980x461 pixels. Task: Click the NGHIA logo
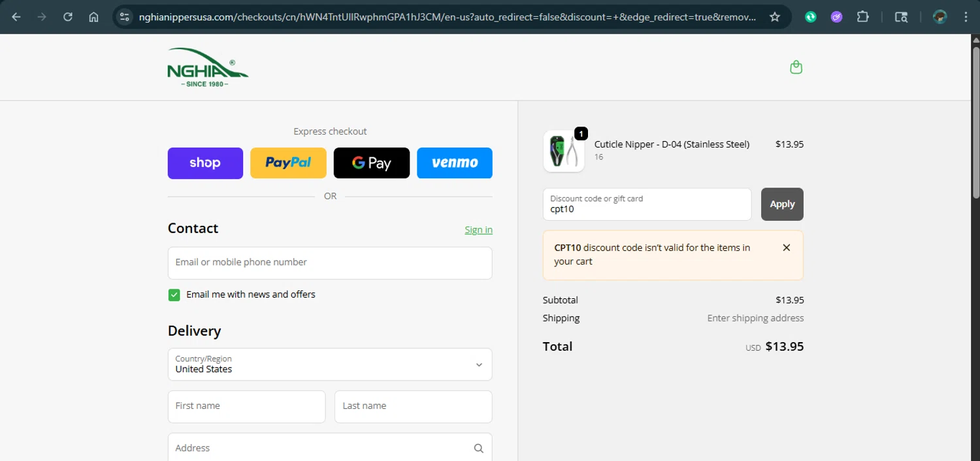click(x=207, y=67)
